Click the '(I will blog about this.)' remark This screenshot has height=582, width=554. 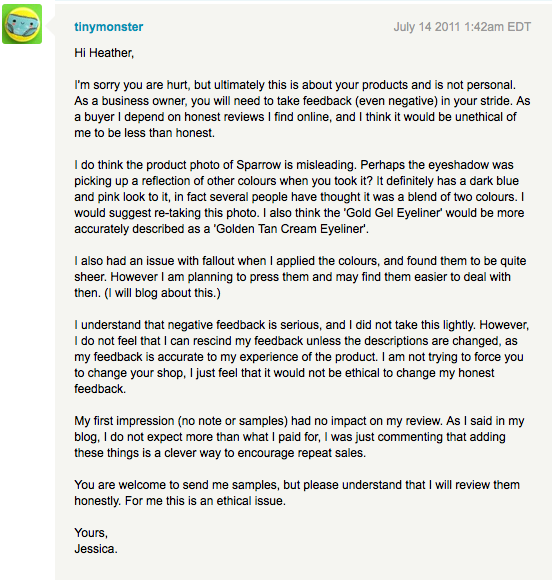click(163, 293)
